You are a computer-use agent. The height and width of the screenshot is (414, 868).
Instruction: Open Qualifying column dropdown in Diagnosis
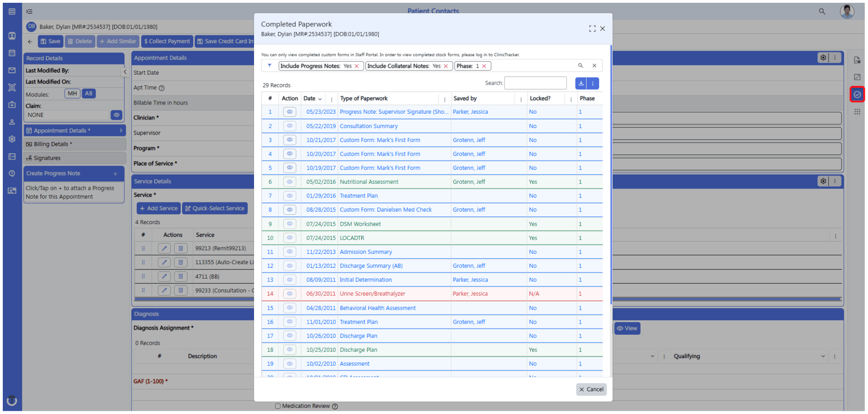823,356
